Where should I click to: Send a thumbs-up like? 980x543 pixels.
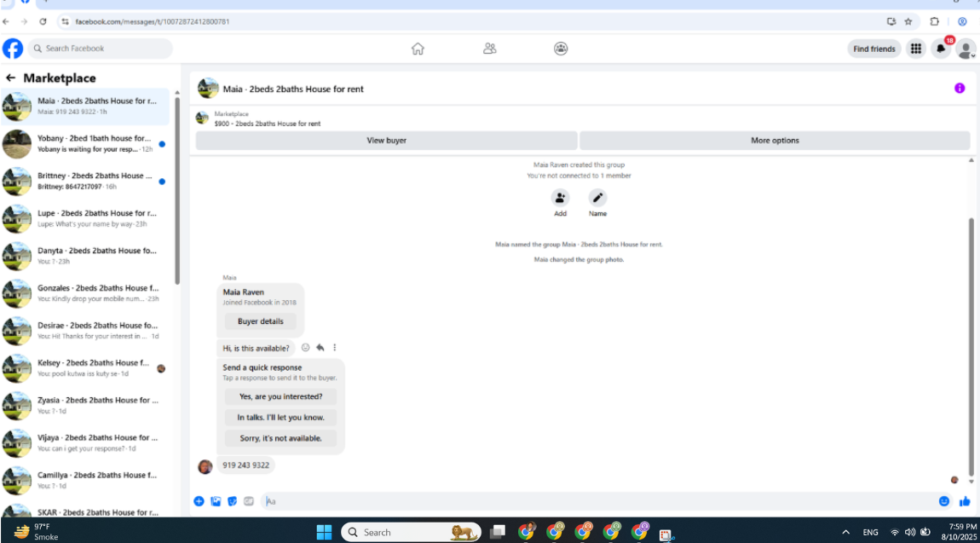pos(965,501)
